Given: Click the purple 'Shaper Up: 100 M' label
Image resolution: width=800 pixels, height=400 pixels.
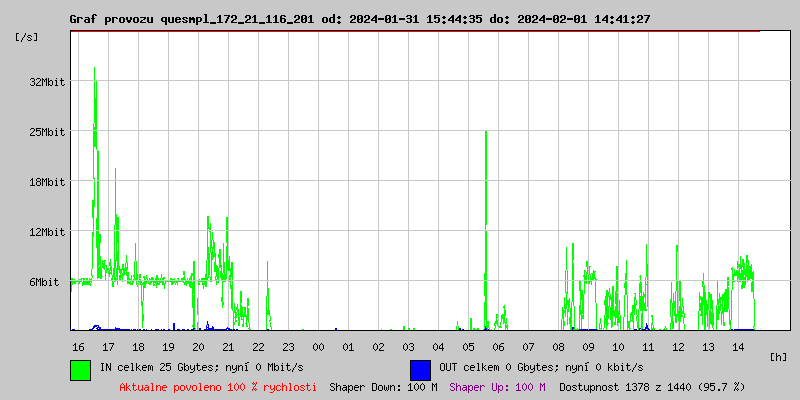Looking at the screenshot, I should point(497,386).
